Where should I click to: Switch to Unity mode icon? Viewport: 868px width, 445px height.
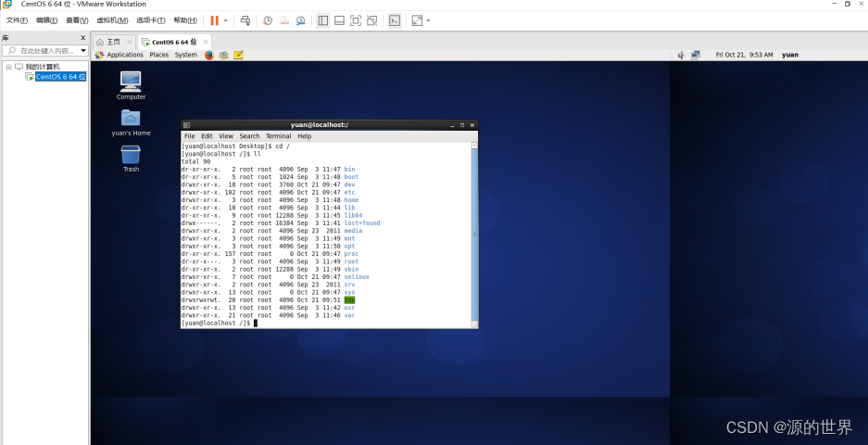372,20
